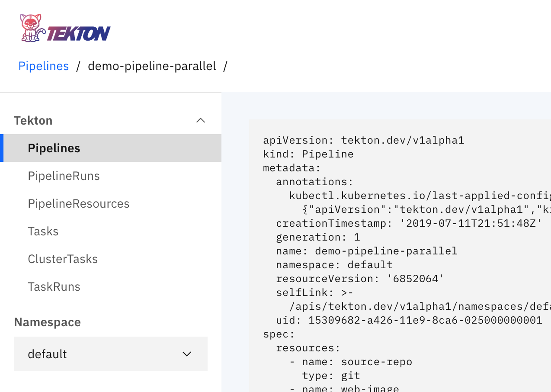551x392 pixels.
Task: Select PipelineRuns in the sidebar
Action: 64,176
